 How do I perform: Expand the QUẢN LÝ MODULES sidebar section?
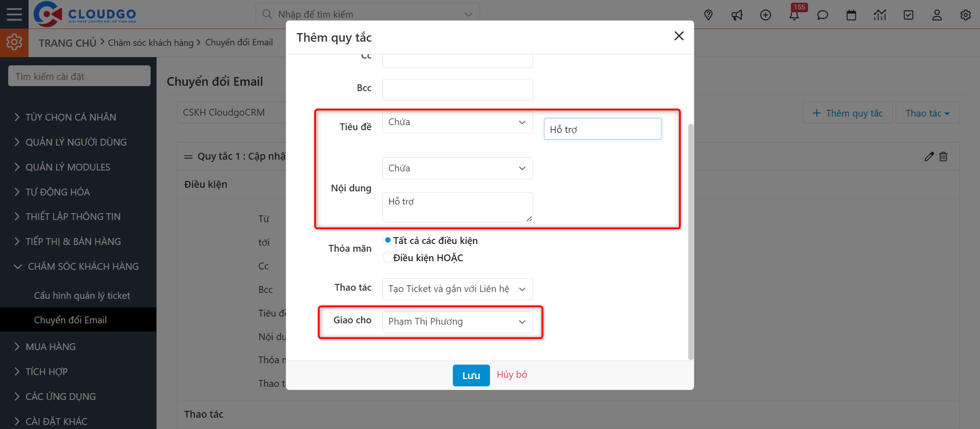67,166
